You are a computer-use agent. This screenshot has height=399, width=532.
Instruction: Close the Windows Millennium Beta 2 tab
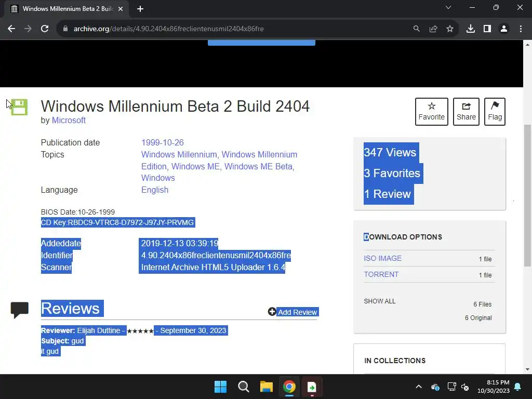click(x=121, y=9)
